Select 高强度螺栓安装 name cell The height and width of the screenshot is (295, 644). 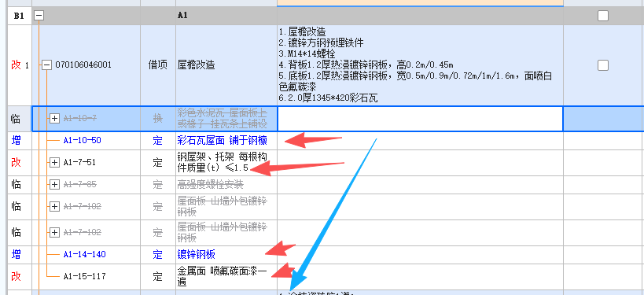click(226, 185)
